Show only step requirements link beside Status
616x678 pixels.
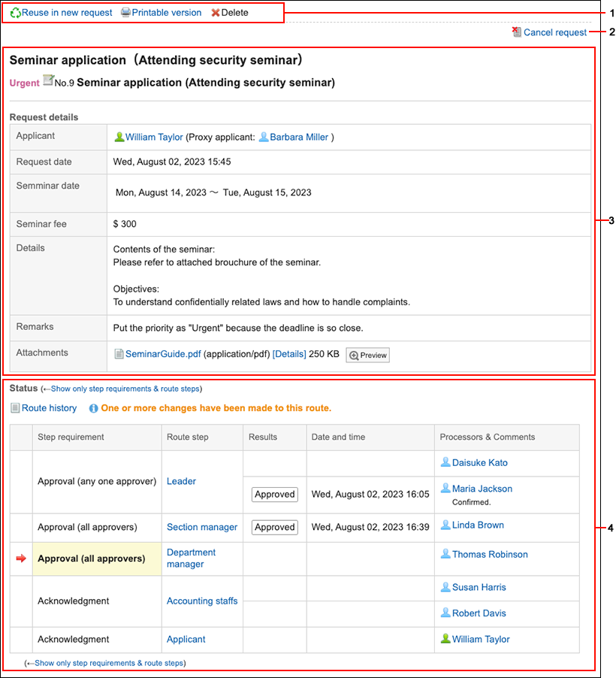[125, 389]
